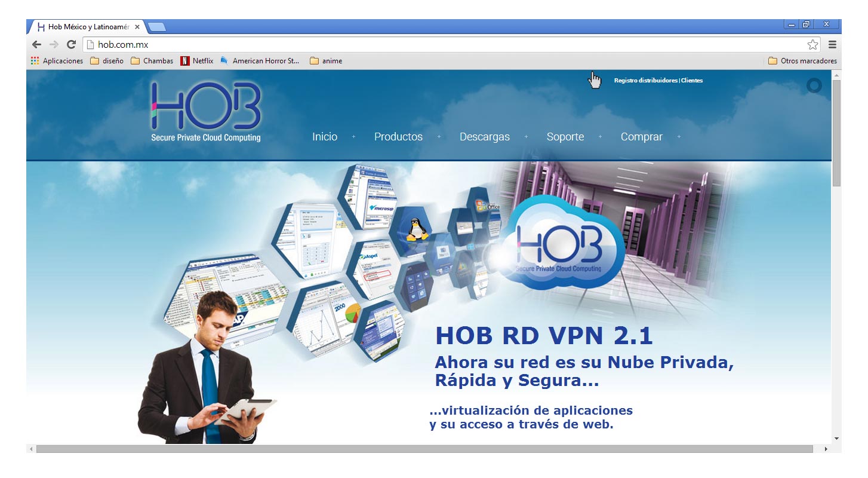This screenshot has height=478, width=868.
Task: Open the Chrome menu hamburger icon
Action: (832, 44)
